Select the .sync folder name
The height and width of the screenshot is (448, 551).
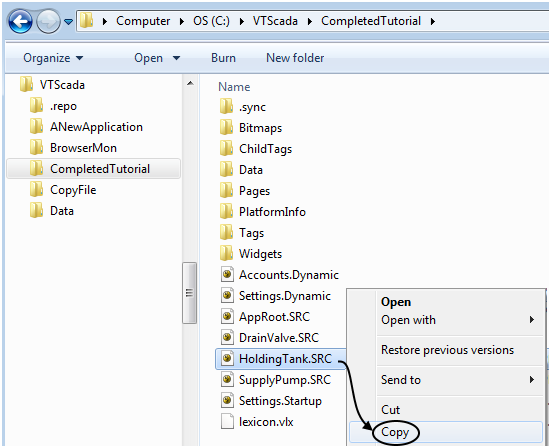[252, 107]
